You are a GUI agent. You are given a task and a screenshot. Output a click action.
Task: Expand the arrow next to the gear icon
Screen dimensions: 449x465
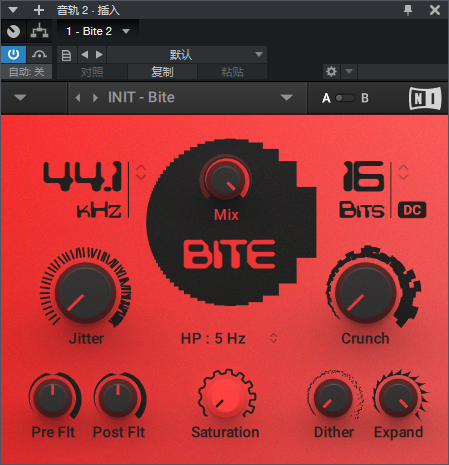349,71
